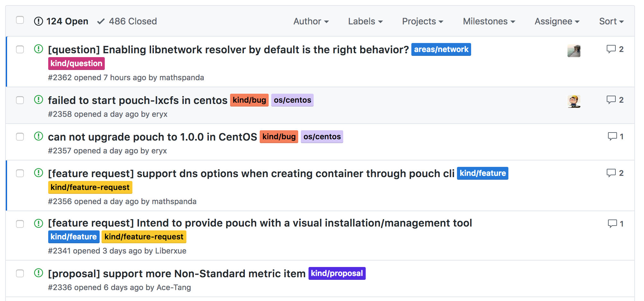Click assignee avatar on libnetwork resolver issue
644x301 pixels.
[574, 51]
